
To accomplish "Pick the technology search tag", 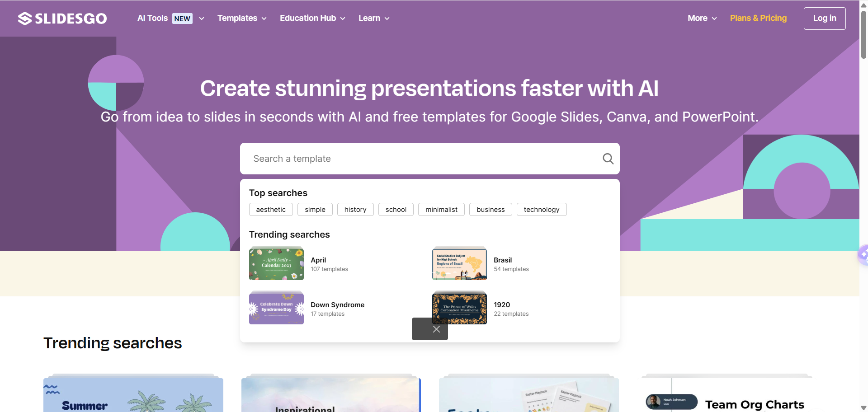I will [541, 210].
